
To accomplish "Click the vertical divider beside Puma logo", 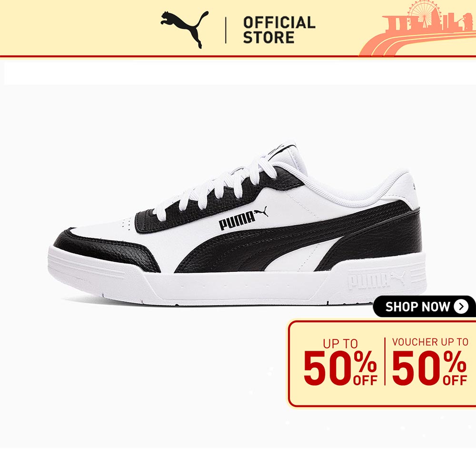I will 226,30.
